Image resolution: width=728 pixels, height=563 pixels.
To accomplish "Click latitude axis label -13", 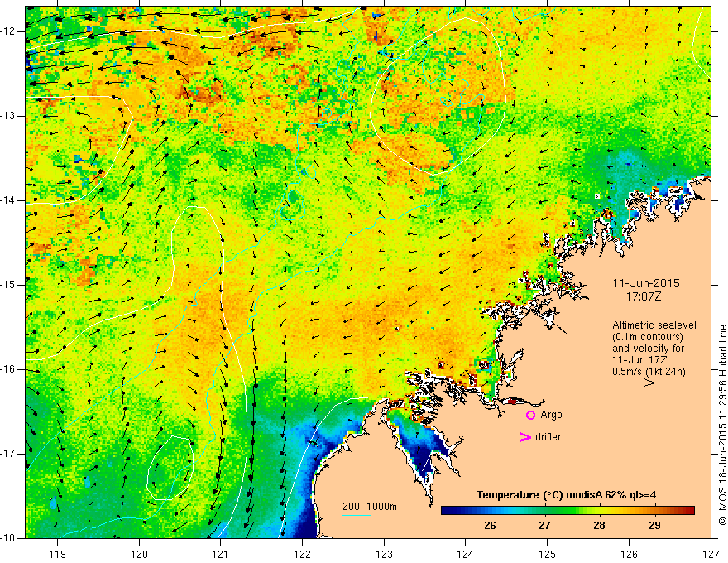I will pyautogui.click(x=8, y=116).
